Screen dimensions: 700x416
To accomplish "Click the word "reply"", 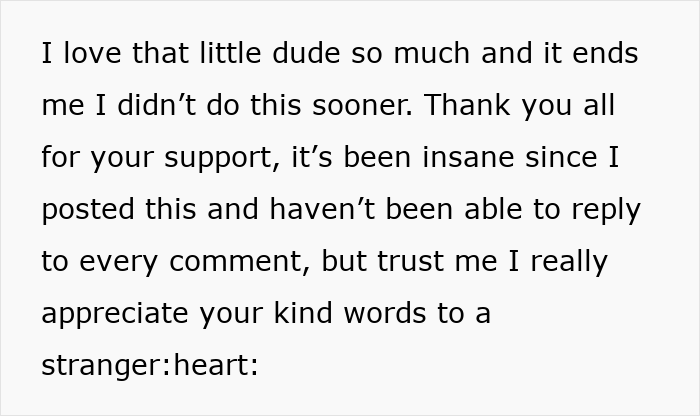I will pyautogui.click(x=606, y=211).
